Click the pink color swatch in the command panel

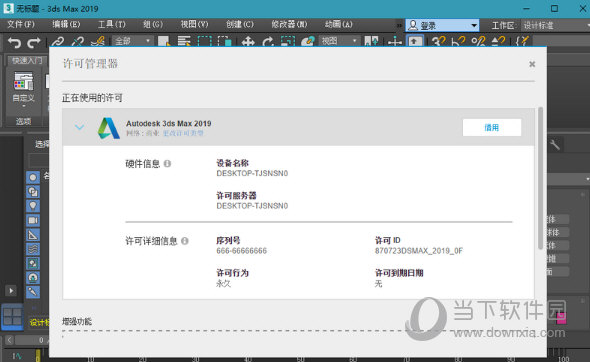pyautogui.click(x=561, y=319)
